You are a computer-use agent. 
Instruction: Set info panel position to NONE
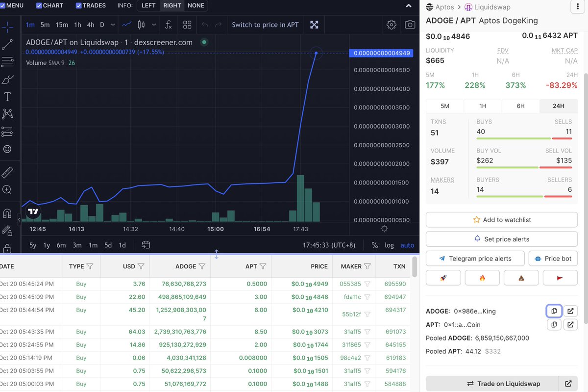(196, 5)
